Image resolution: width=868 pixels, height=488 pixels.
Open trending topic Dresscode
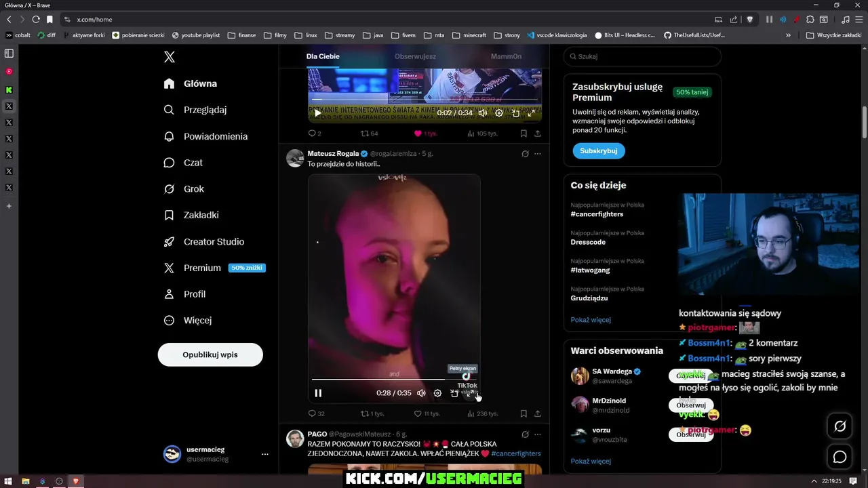pos(588,242)
